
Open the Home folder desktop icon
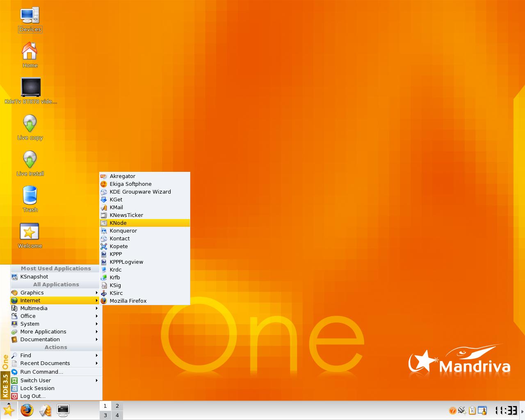pyautogui.click(x=30, y=55)
